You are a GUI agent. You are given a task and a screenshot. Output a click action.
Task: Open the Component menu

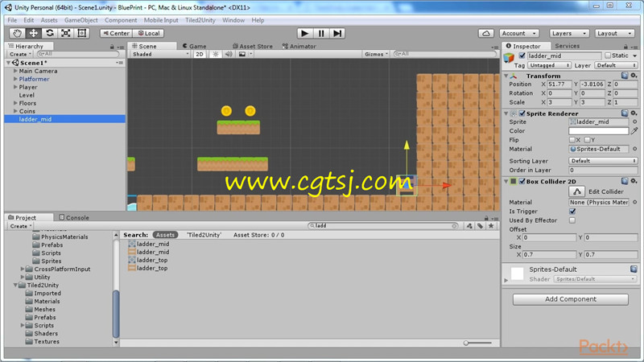121,20
